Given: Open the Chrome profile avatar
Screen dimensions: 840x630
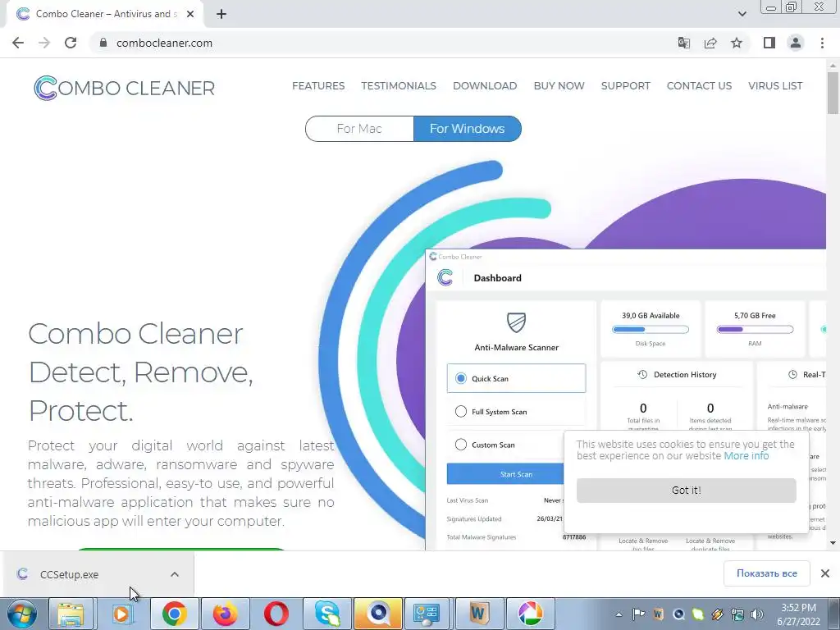Looking at the screenshot, I should pyautogui.click(x=796, y=43).
